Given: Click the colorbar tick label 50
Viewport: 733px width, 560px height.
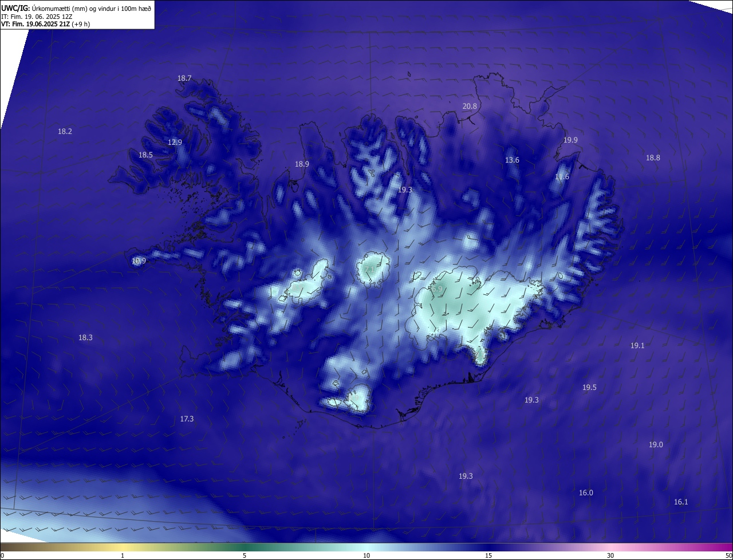Looking at the screenshot, I should 728,555.
